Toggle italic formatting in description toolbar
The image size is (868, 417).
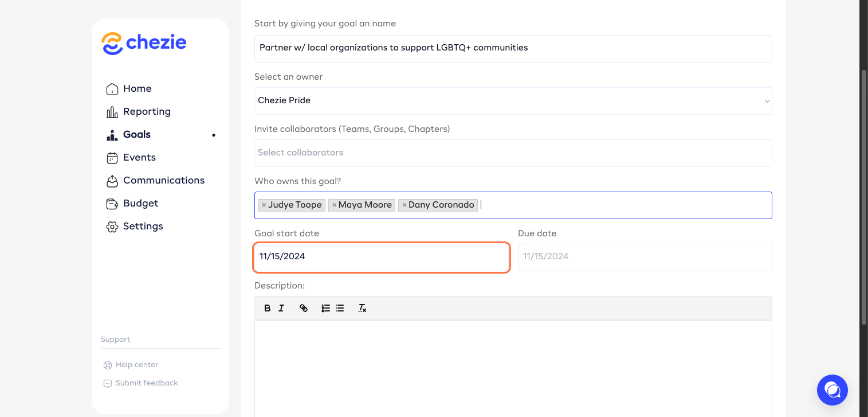[x=281, y=308]
